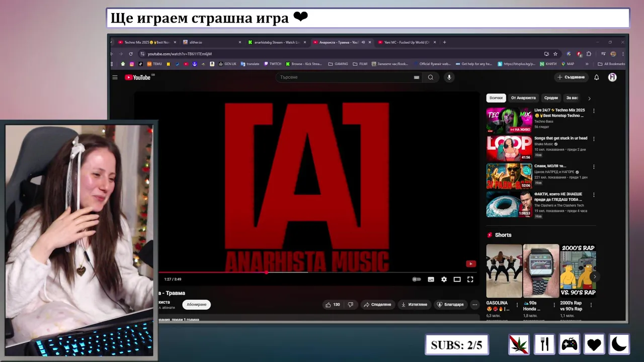Start voice search with the microphone icon
Viewport: 644px width, 362px height.
pos(449,77)
